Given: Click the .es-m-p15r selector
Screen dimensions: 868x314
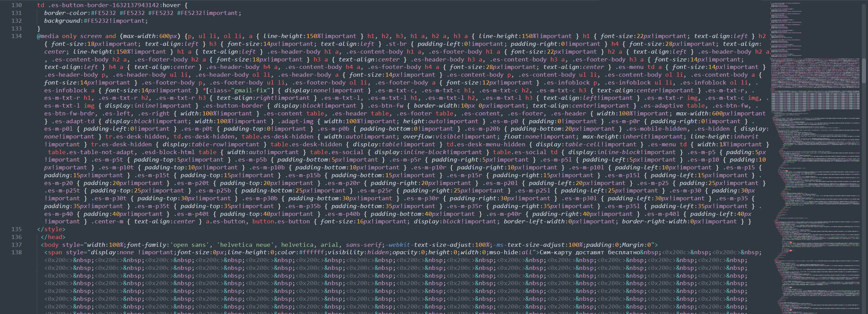Looking at the screenshot, I should (x=464, y=175).
